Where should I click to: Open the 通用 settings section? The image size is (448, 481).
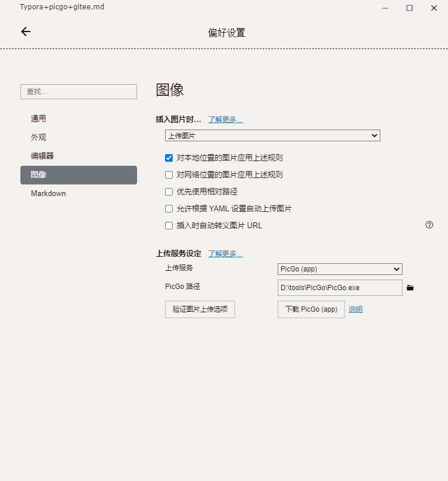pos(38,118)
